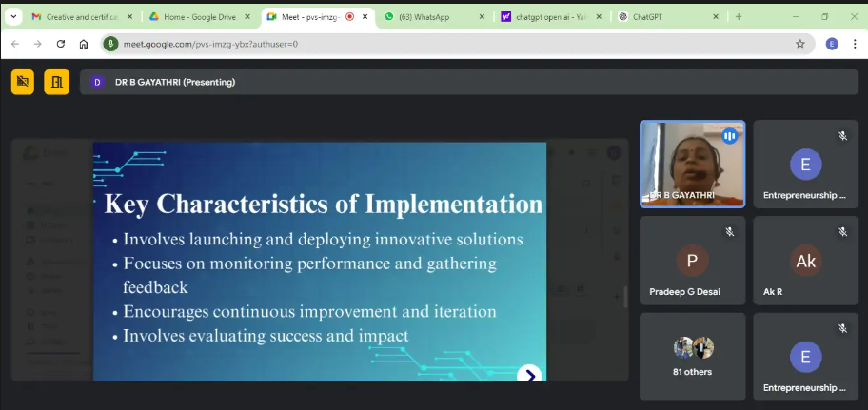This screenshot has height=410, width=868.
Task: Click the microphone indicator in address bar
Action: (111, 44)
